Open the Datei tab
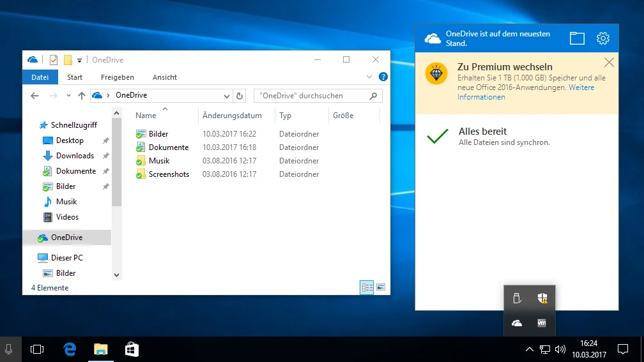 [x=40, y=77]
